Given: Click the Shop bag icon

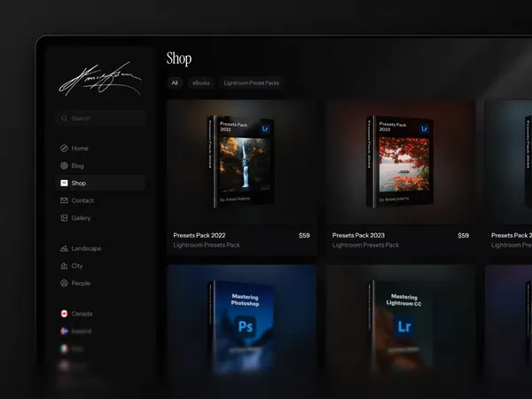Looking at the screenshot, I should tap(64, 183).
